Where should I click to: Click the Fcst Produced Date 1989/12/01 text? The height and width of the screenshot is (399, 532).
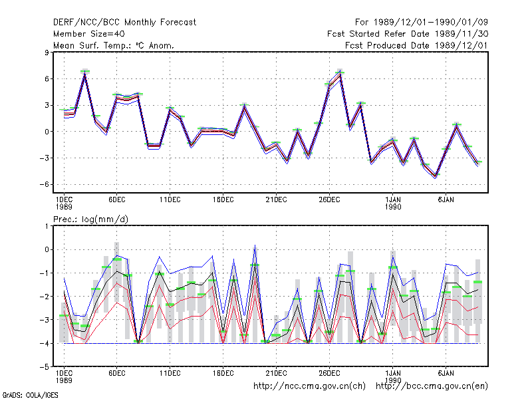tap(417, 45)
